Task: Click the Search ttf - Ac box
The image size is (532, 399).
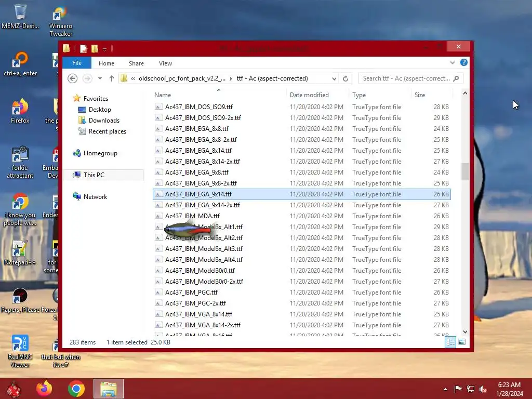Action: click(x=410, y=78)
